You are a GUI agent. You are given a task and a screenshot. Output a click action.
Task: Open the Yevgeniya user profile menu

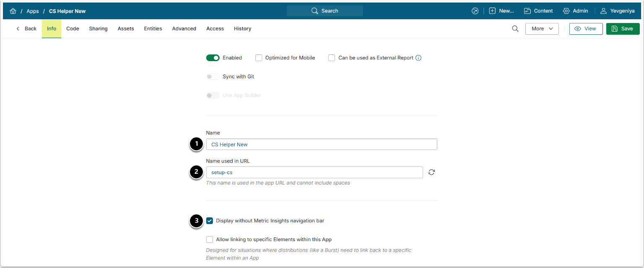(617, 11)
